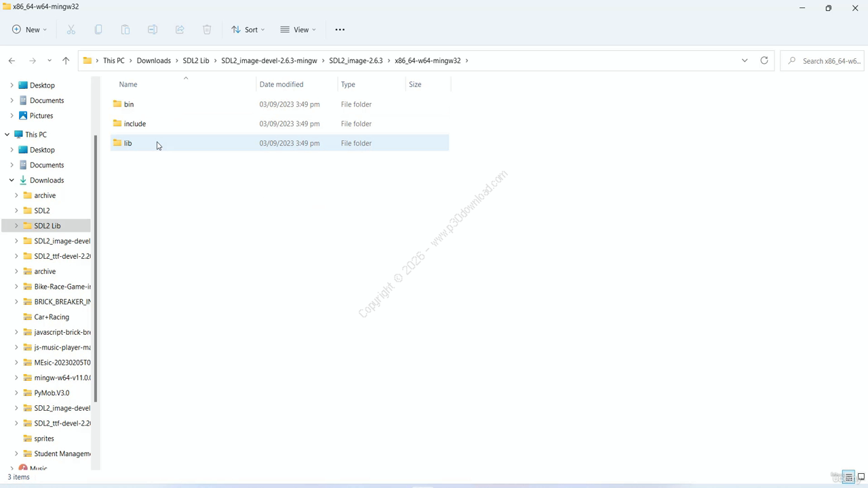Click the Pictures icon in the navigation pane
The height and width of the screenshot is (488, 868).
23,116
